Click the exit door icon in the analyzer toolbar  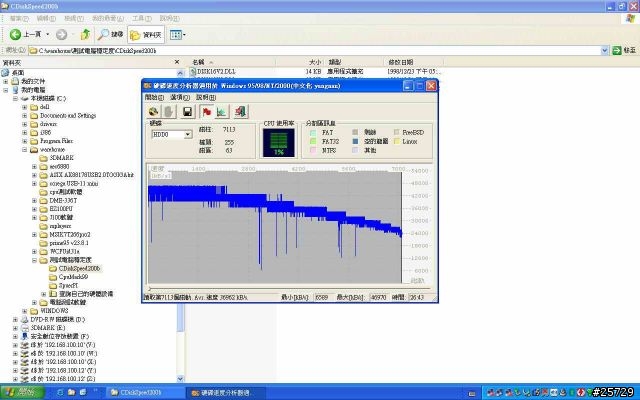240,111
